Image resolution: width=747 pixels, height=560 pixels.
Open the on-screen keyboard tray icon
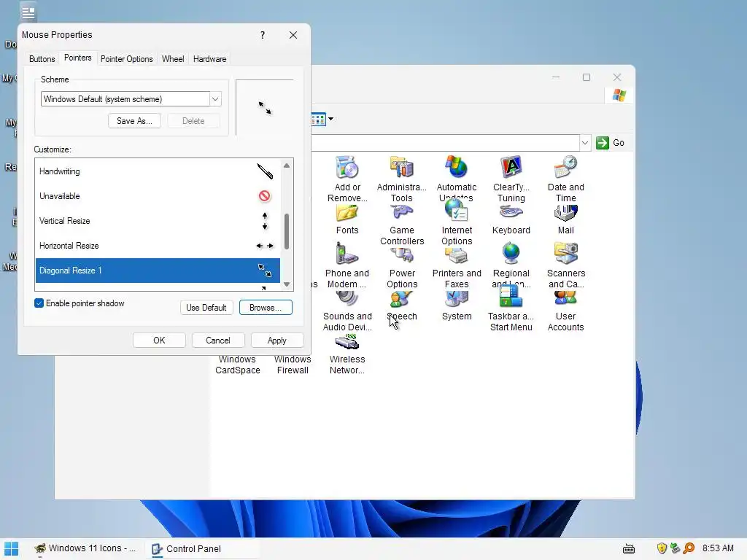pos(629,549)
